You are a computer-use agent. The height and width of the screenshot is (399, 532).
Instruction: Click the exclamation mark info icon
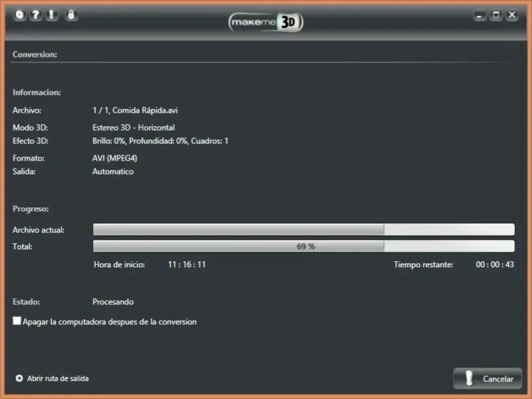pyautogui.click(x=52, y=15)
